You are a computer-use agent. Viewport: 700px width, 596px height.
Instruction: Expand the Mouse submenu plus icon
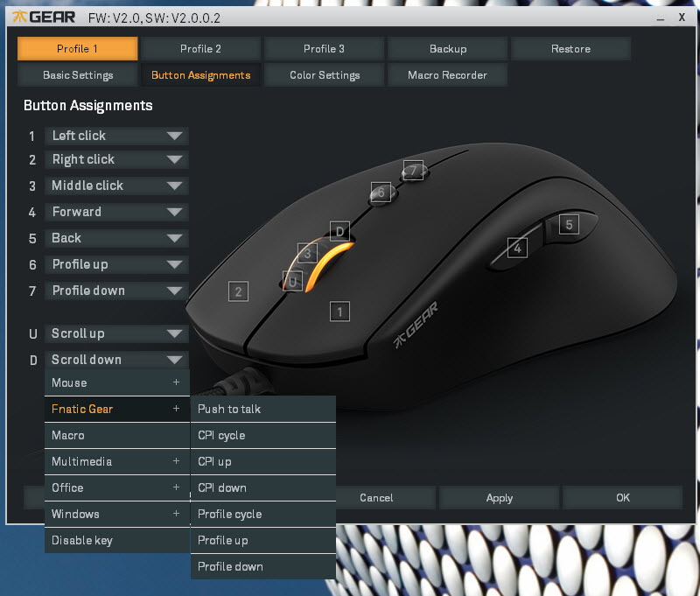point(177,382)
